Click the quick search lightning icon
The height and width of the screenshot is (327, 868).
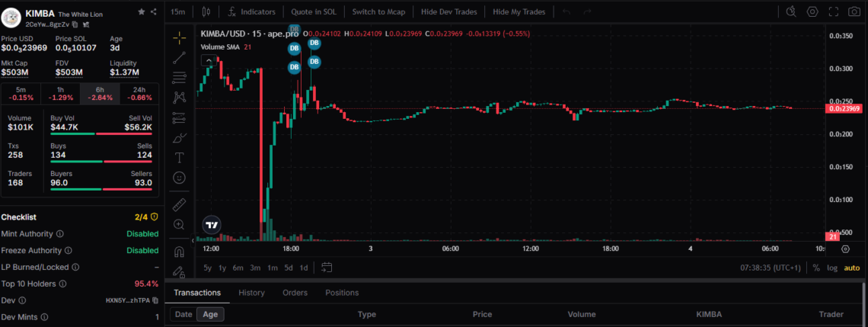(x=790, y=11)
